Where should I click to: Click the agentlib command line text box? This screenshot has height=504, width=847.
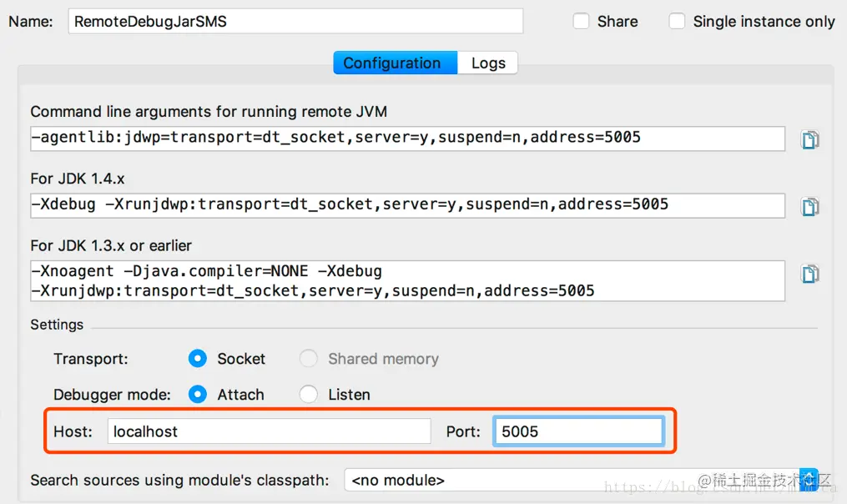tap(408, 139)
